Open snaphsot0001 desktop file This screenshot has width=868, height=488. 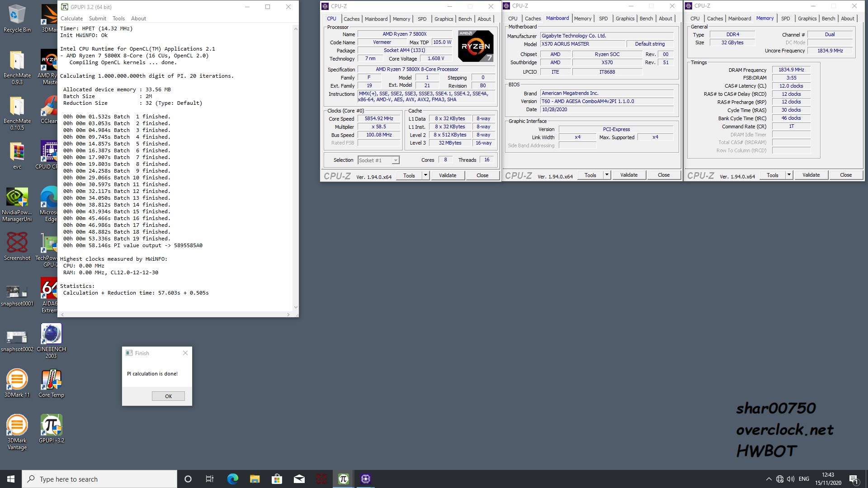[17, 295]
